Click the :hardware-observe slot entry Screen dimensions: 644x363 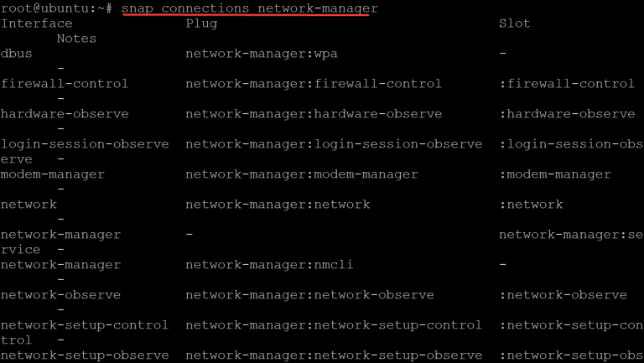pos(567,114)
